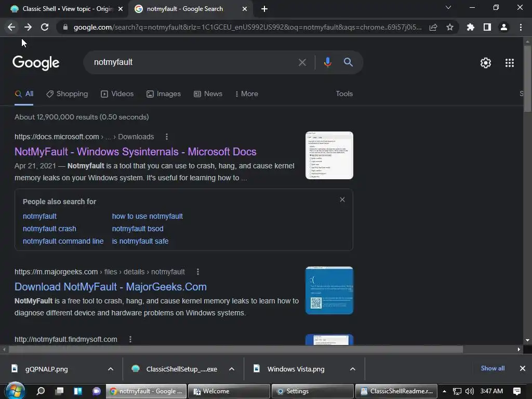This screenshot has width=532, height=399.
Task: Show all downloads
Action: [493, 368]
